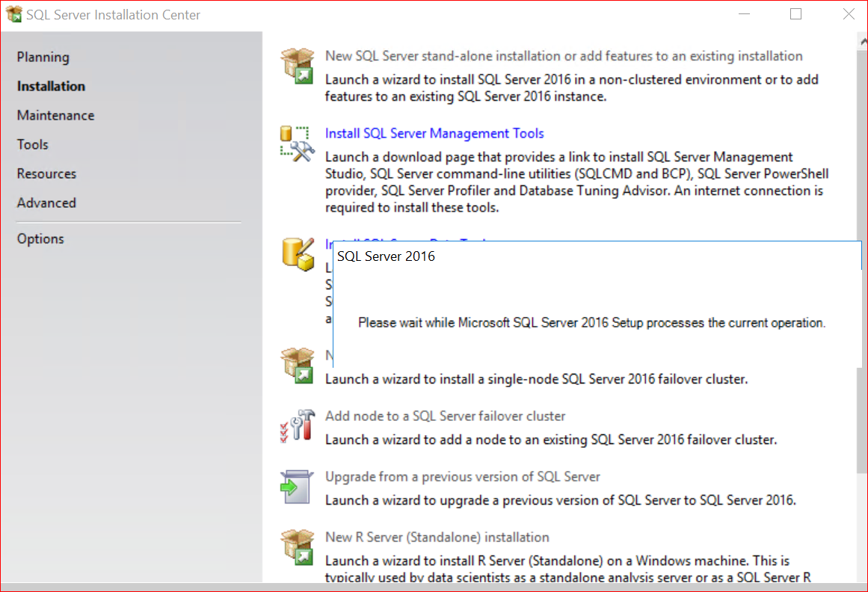Click the stand-alone installation box icon
This screenshot has width=868, height=592.
click(x=296, y=65)
